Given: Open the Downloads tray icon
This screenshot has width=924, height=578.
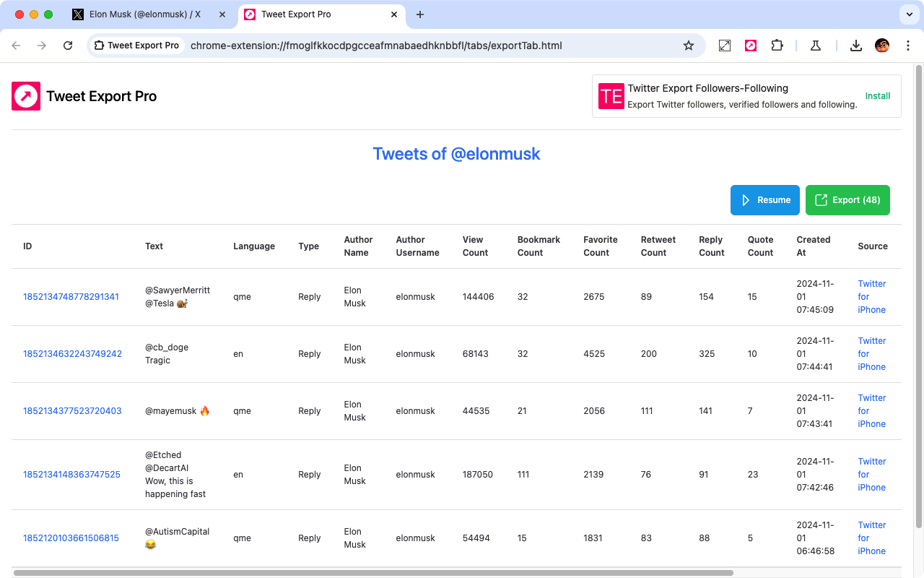Looking at the screenshot, I should [856, 46].
